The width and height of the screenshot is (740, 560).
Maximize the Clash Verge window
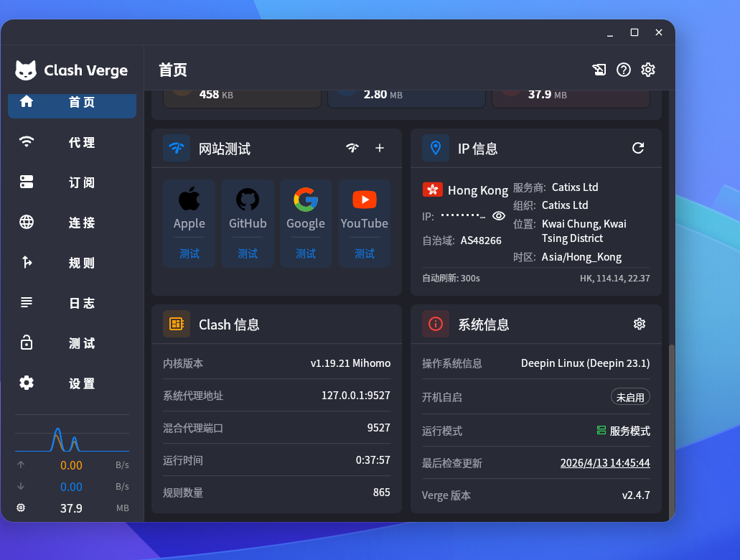pos(634,32)
